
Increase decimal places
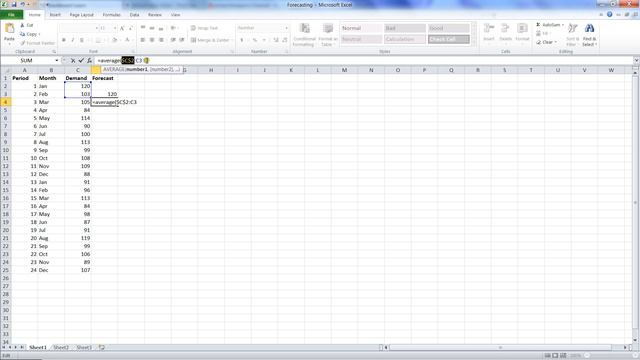276,40
